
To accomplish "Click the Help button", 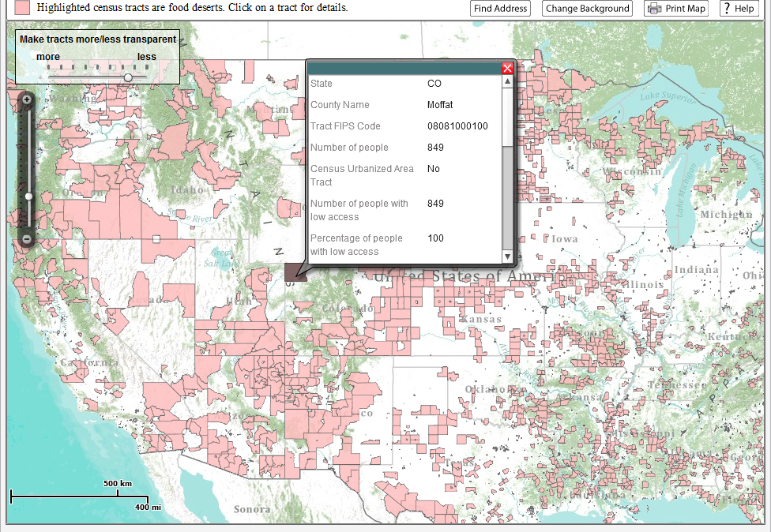I will click(739, 9).
